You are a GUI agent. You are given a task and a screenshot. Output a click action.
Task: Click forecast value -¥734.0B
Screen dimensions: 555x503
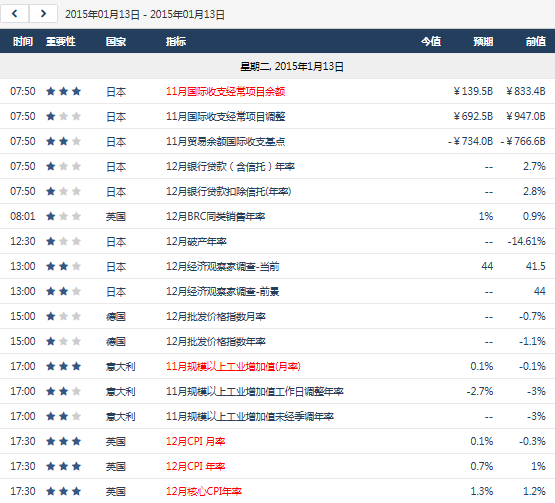pos(470,141)
